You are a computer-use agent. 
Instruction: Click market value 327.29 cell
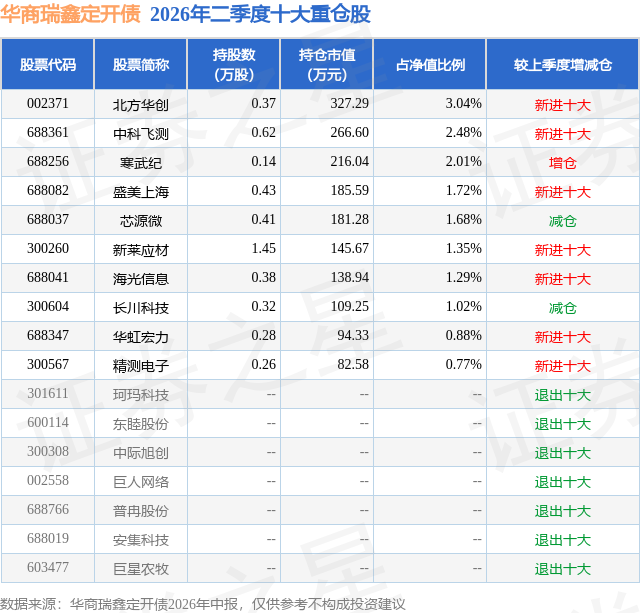click(x=349, y=104)
